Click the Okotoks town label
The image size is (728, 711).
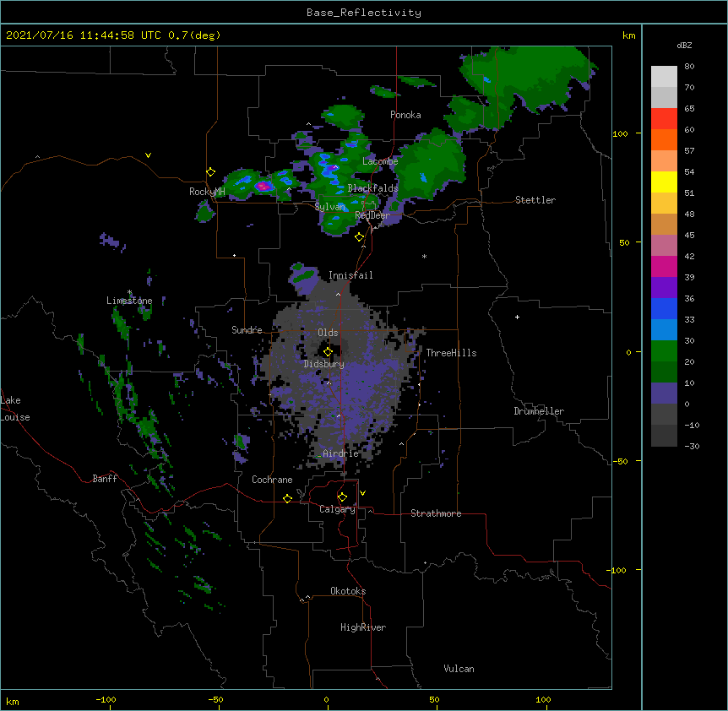[348, 591]
